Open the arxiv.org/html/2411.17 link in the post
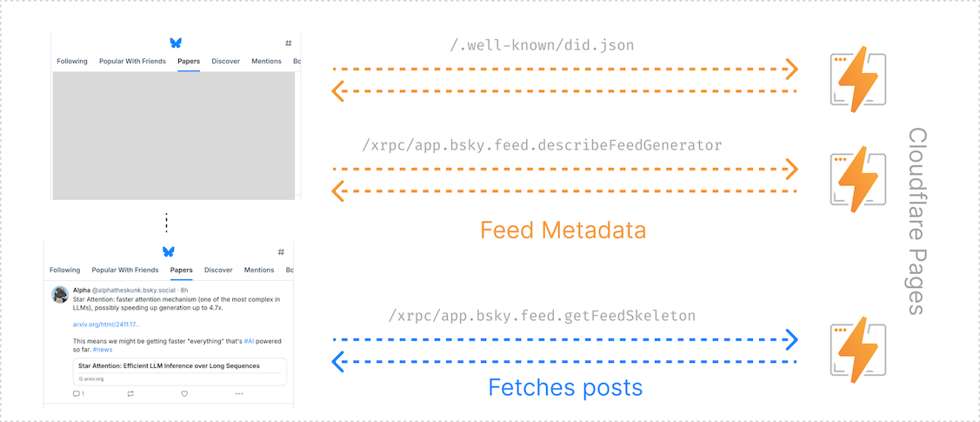This screenshot has height=422, width=980. click(x=106, y=324)
